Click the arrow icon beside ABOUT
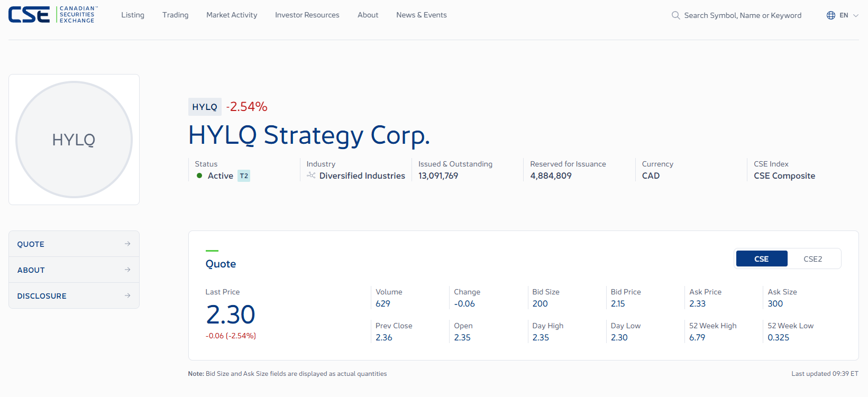The width and height of the screenshot is (868, 397). click(127, 270)
